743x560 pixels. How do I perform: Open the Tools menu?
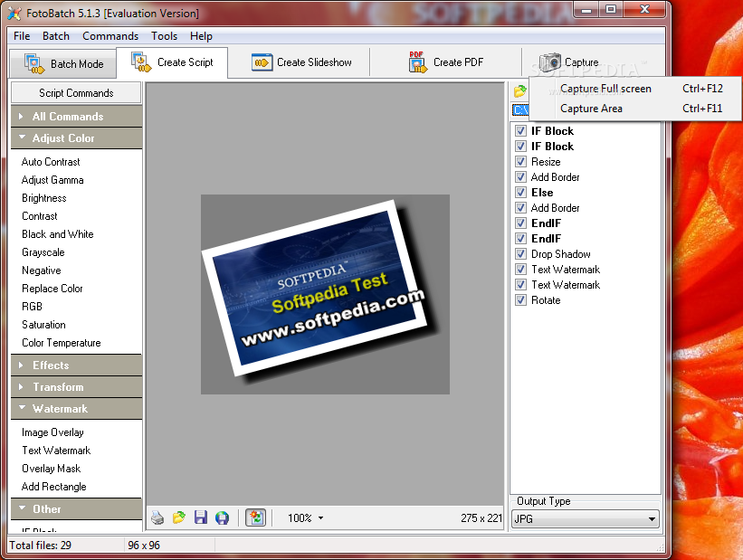(164, 36)
